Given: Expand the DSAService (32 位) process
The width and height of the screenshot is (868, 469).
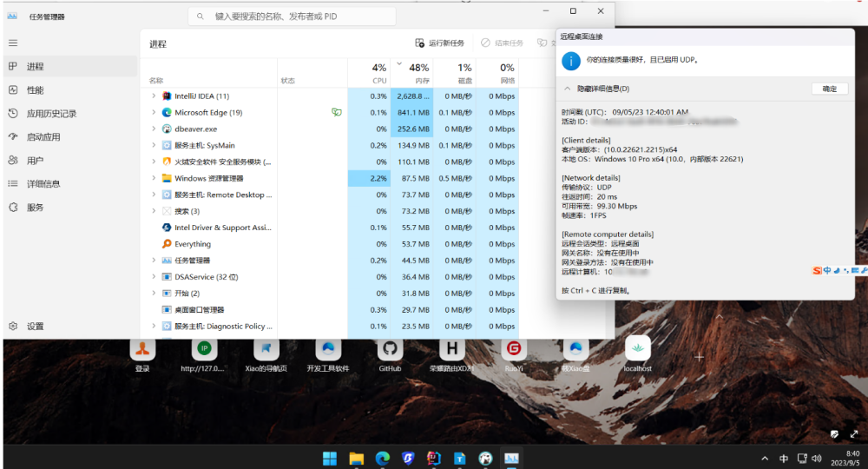Looking at the screenshot, I should click(154, 277).
